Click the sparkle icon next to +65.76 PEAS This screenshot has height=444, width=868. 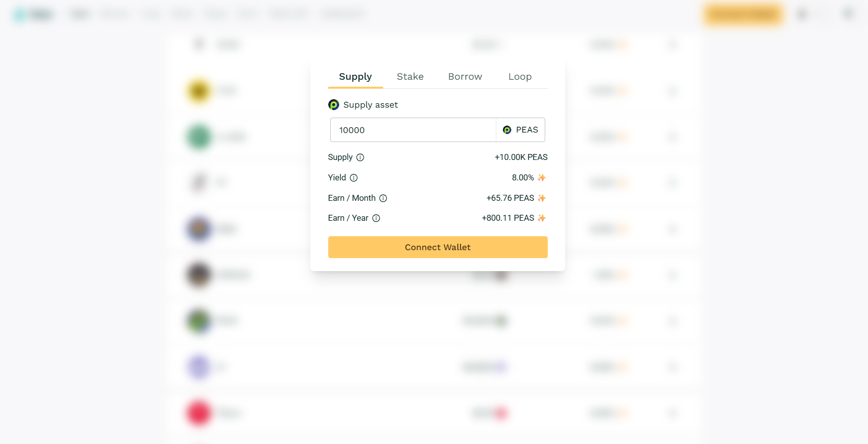[542, 198]
